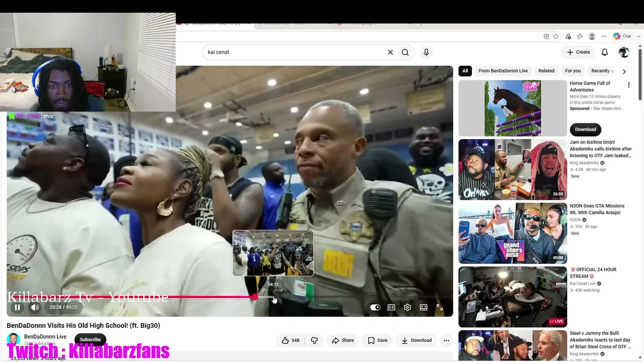Open the Steel v Jammy video thumbnail
The height and width of the screenshot is (362, 644).
pos(513,345)
